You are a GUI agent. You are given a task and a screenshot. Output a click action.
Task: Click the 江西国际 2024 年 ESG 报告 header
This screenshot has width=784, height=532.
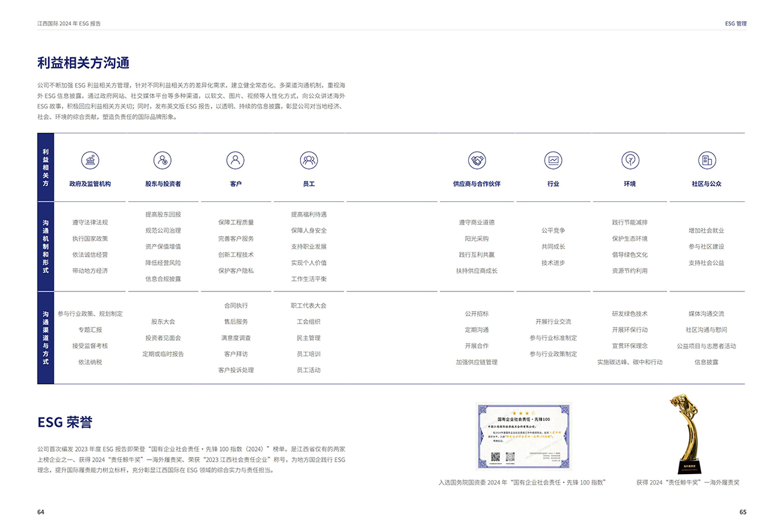click(69, 23)
